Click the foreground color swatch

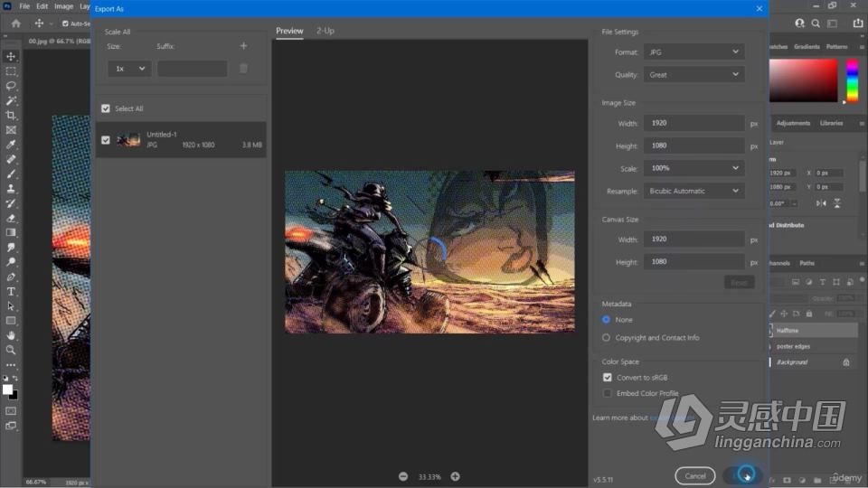[8, 389]
